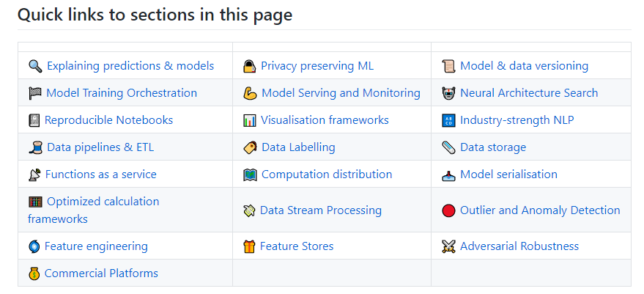Click the checkered flag emoji beside Model Training Orchestration

[35, 93]
